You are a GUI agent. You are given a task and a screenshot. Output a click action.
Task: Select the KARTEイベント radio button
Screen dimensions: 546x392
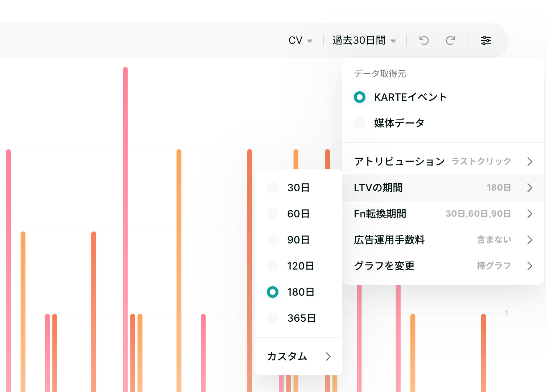pos(360,97)
